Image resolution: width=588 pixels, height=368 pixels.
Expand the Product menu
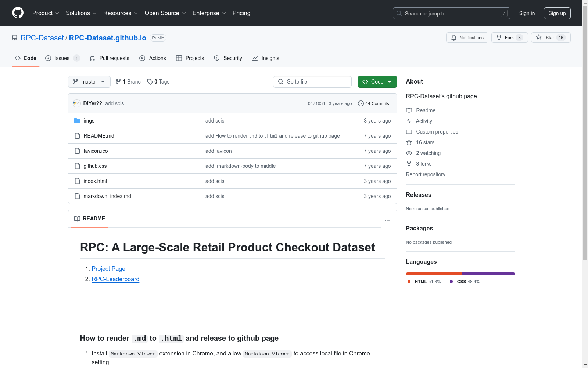click(x=46, y=13)
